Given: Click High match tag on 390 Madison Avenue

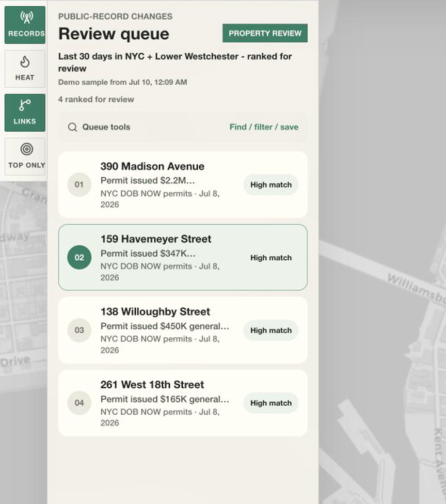Looking at the screenshot, I should [271, 185].
